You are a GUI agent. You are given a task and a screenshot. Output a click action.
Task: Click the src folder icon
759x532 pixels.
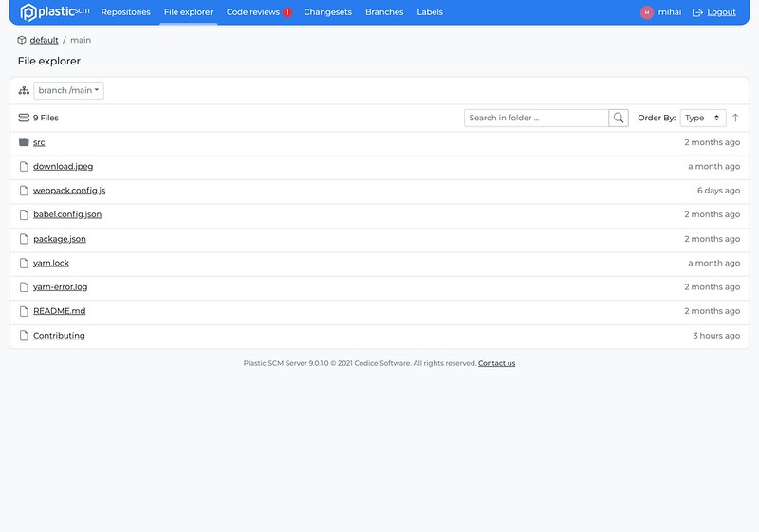[24, 142]
